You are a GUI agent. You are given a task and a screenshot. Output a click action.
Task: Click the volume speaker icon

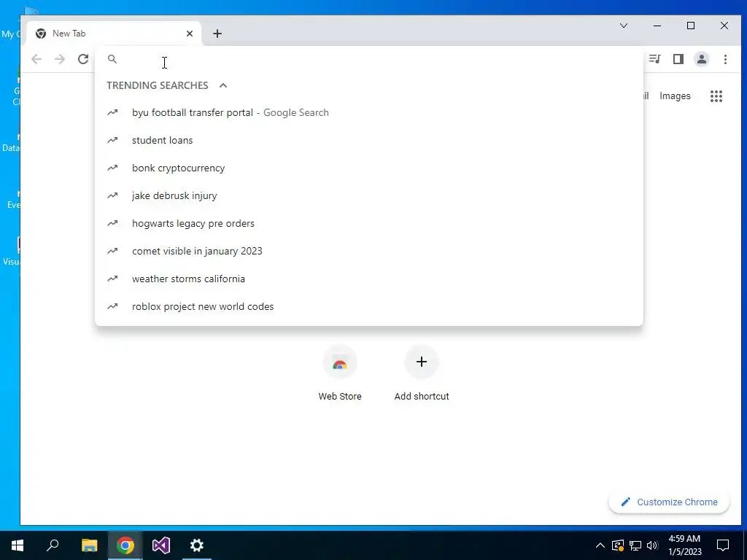coord(652,545)
